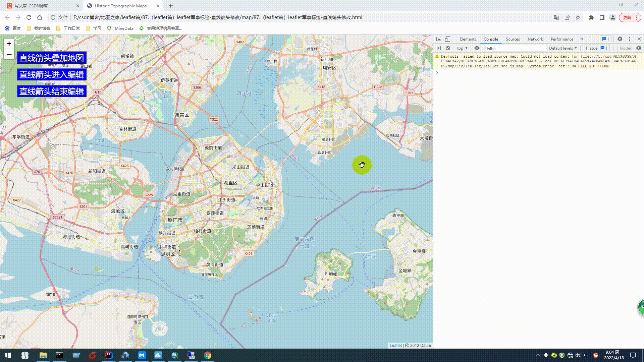644x362 pixels.
Task: Click the 直线箭头进入编辑 button
Action: coord(52,74)
